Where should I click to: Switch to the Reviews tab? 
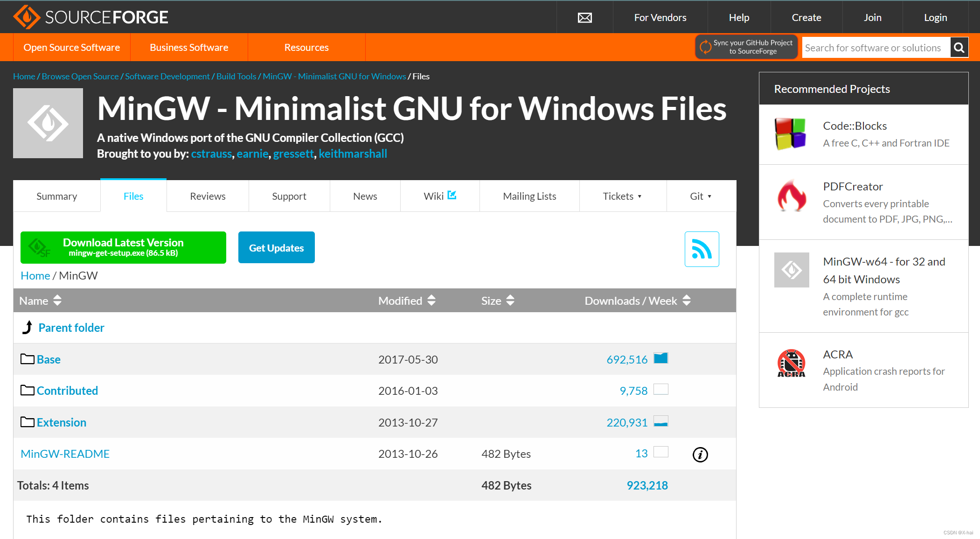208,196
